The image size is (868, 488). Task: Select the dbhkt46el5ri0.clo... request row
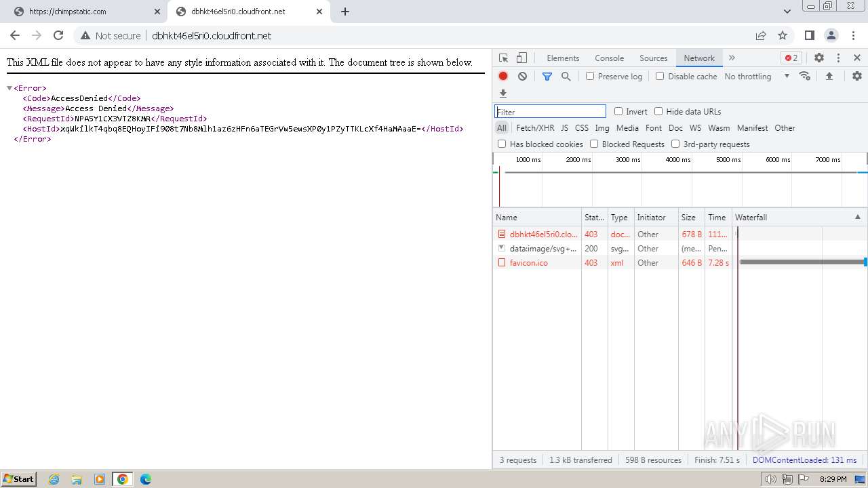pos(680,235)
